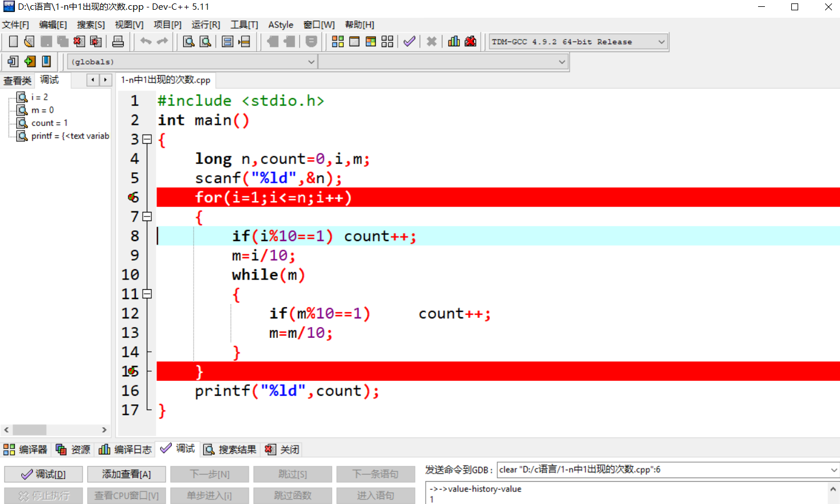The height and width of the screenshot is (504, 840).
Task: Click the sidebar scrollbar right arrow
Action: click(x=104, y=430)
